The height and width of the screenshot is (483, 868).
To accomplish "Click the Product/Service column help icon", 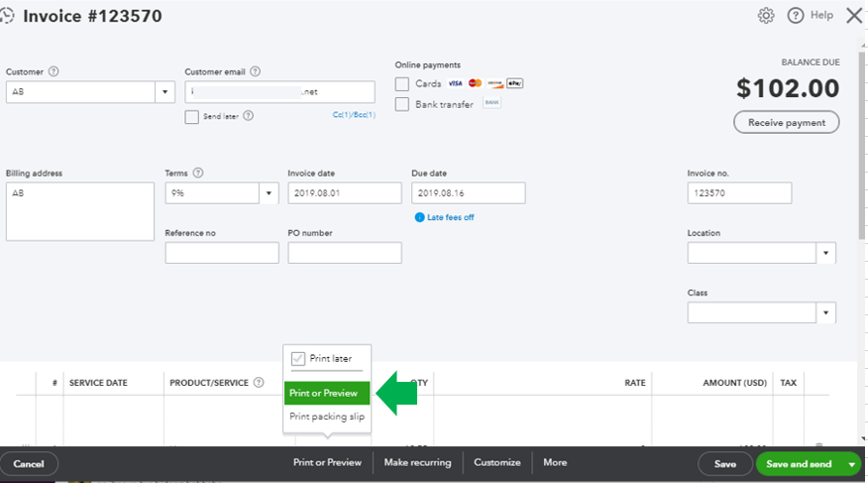I will (x=259, y=383).
